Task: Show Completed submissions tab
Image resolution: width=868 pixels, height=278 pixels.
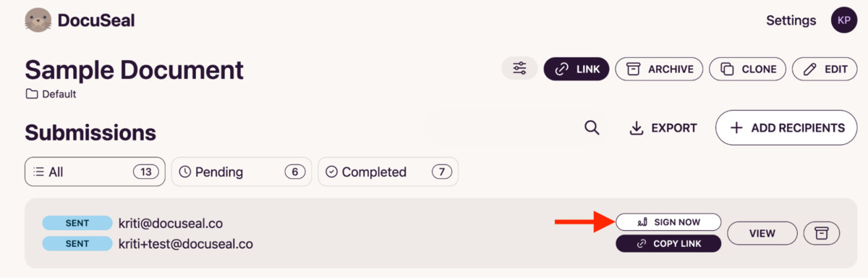Action: coord(388,172)
